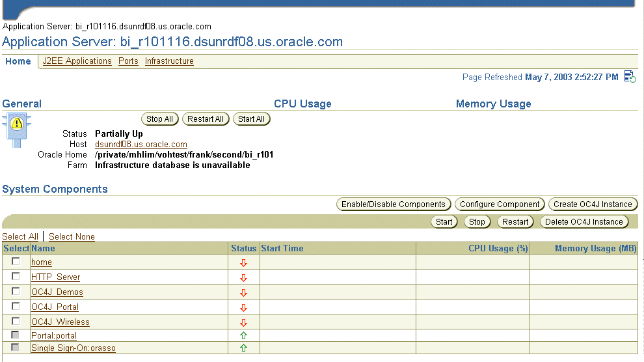This screenshot has width=644, height=362.
Task: Click the down status arrow for OC4J_Demos
Action: point(243,293)
